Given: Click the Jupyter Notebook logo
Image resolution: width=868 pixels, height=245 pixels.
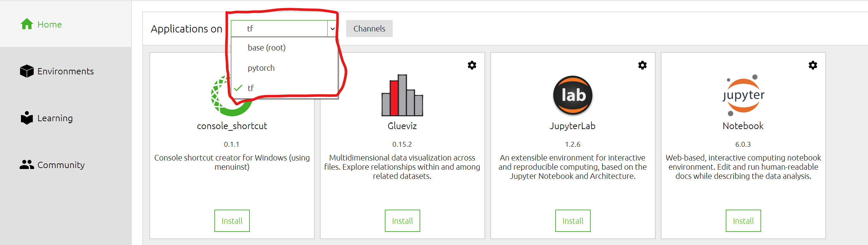Looking at the screenshot, I should tap(743, 95).
